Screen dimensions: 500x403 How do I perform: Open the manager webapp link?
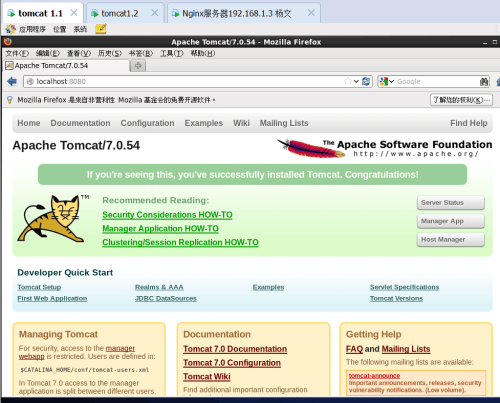120,348
